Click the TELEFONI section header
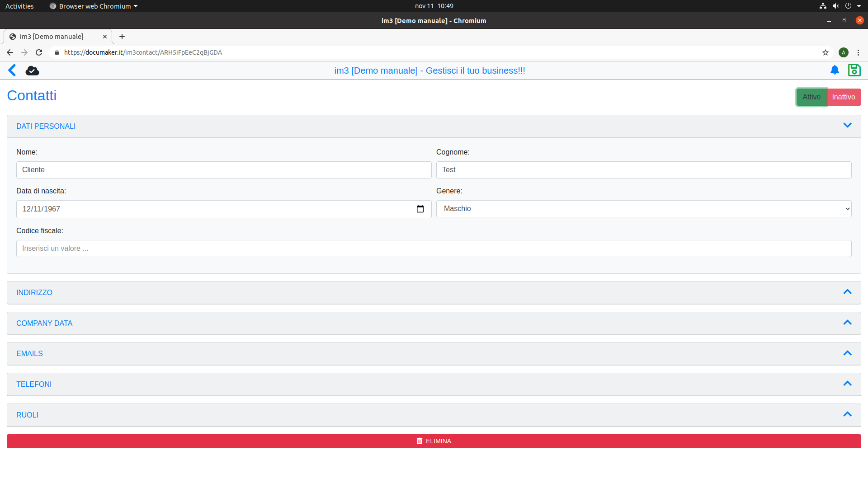The image size is (868, 488). (x=434, y=384)
